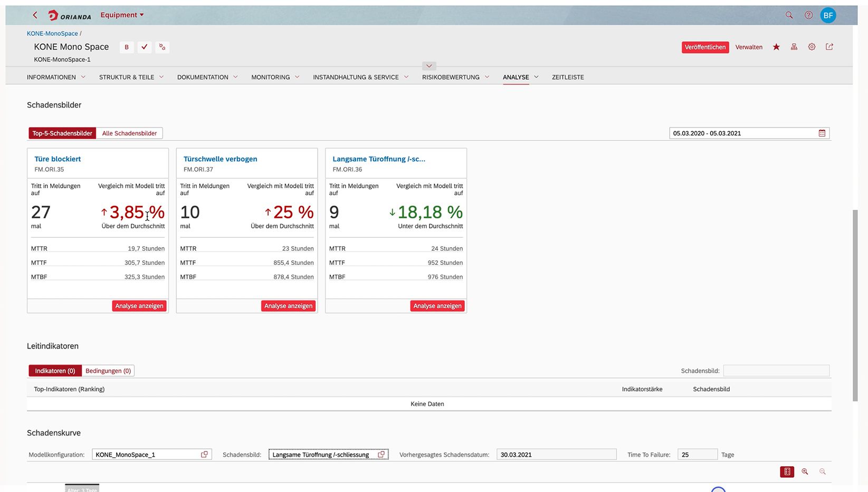Click the checkmark status icon
This screenshot has width=868, height=492.
(144, 47)
